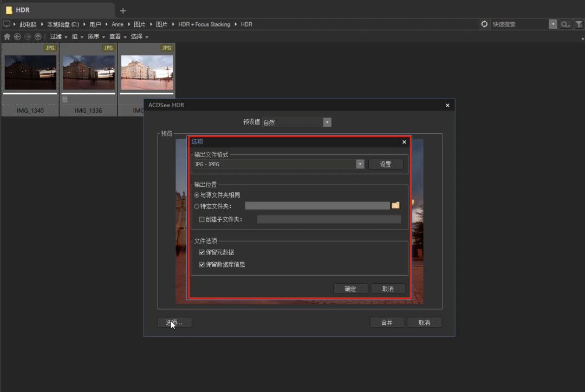585x392 pixels.
Task: Click the filter funnel icon at top right
Action: (x=578, y=24)
